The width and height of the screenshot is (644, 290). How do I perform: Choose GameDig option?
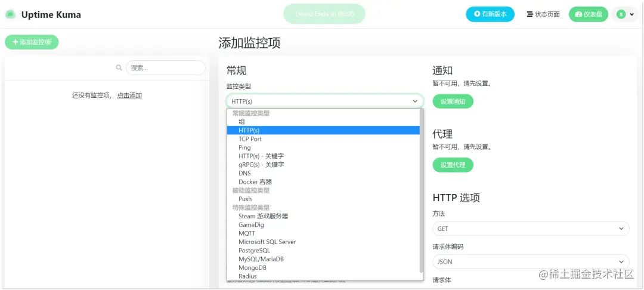[x=323, y=225]
